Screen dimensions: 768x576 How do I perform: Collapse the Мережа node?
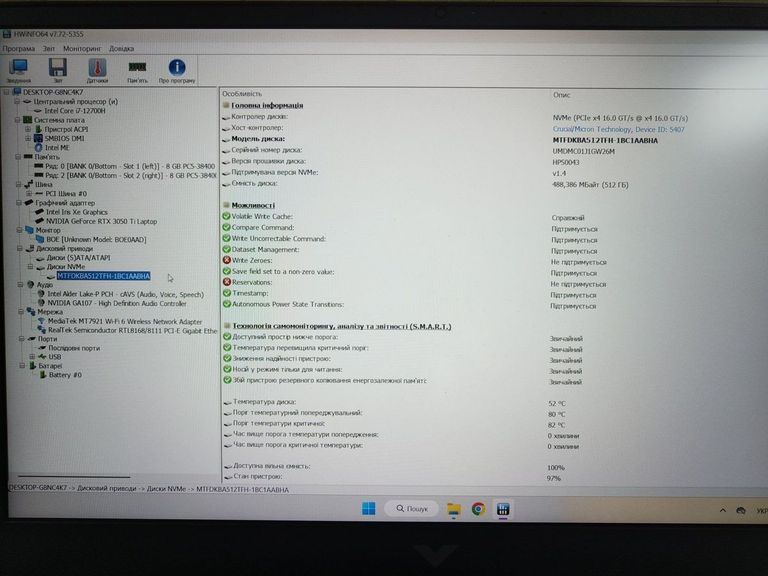(21, 312)
